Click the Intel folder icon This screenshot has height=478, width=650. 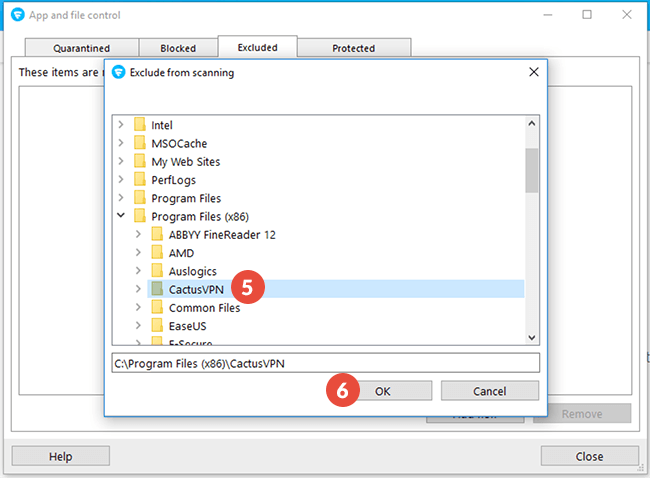pos(140,124)
